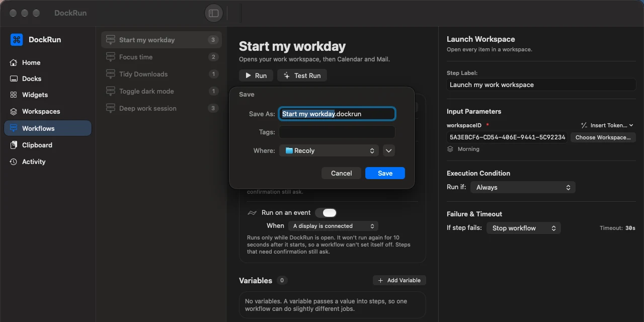This screenshot has height=322, width=644.
Task: Click the Workspaces layers icon
Action: (x=14, y=111)
